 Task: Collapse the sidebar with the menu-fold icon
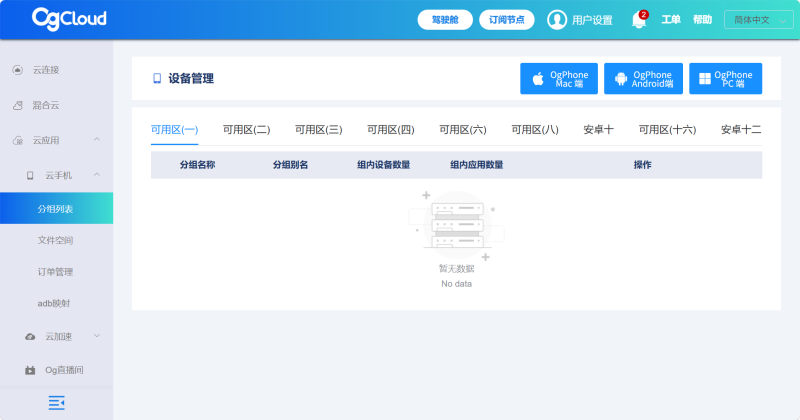click(x=57, y=403)
